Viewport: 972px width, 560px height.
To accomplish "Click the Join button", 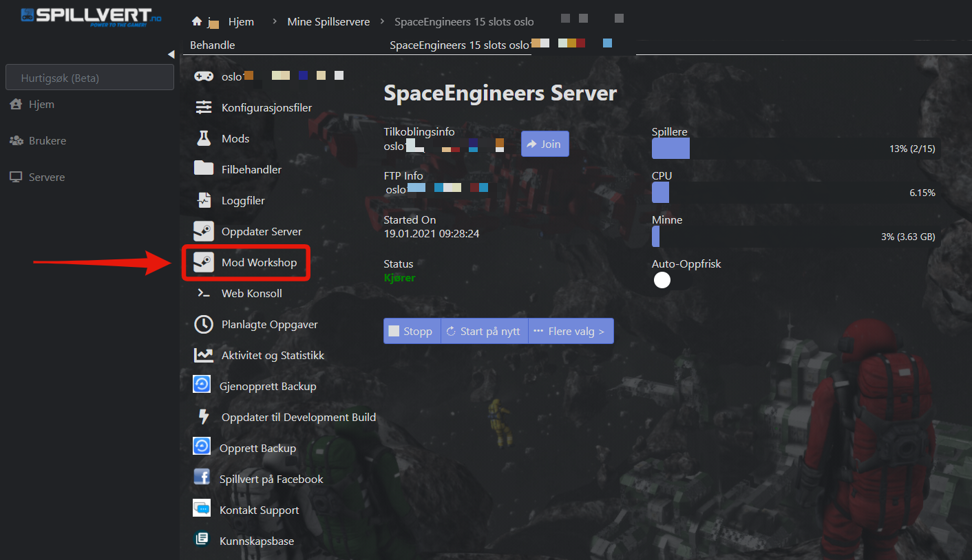I will pyautogui.click(x=545, y=144).
